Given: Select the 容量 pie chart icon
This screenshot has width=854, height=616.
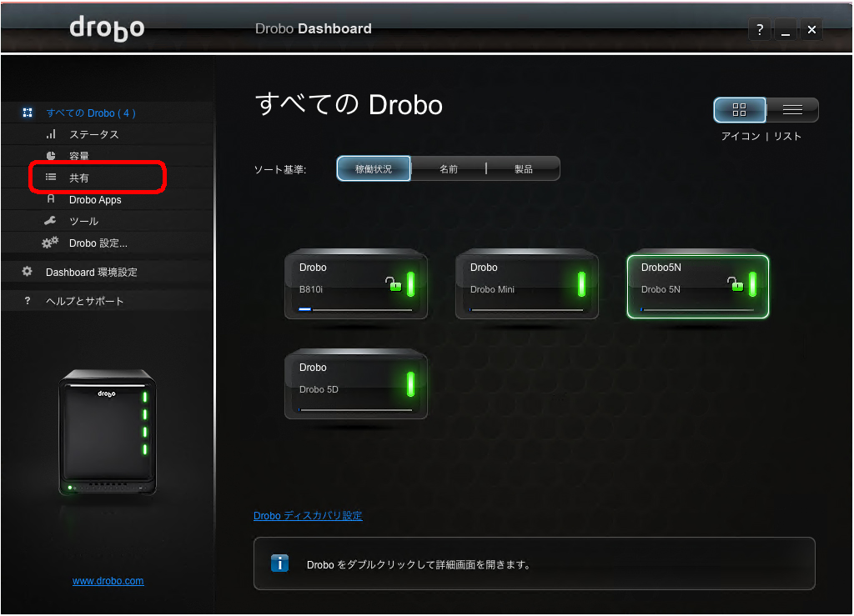Looking at the screenshot, I should pos(51,156).
